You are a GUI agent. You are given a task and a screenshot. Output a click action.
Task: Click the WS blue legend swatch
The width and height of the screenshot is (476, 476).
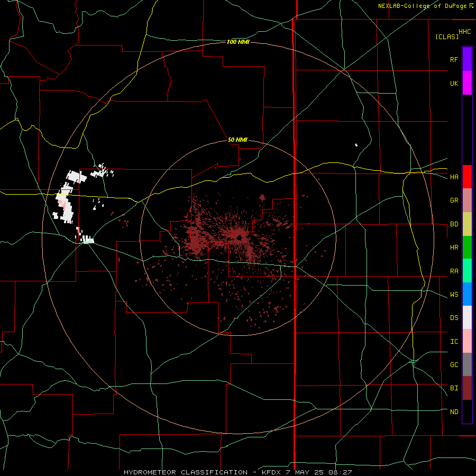[x=467, y=294]
